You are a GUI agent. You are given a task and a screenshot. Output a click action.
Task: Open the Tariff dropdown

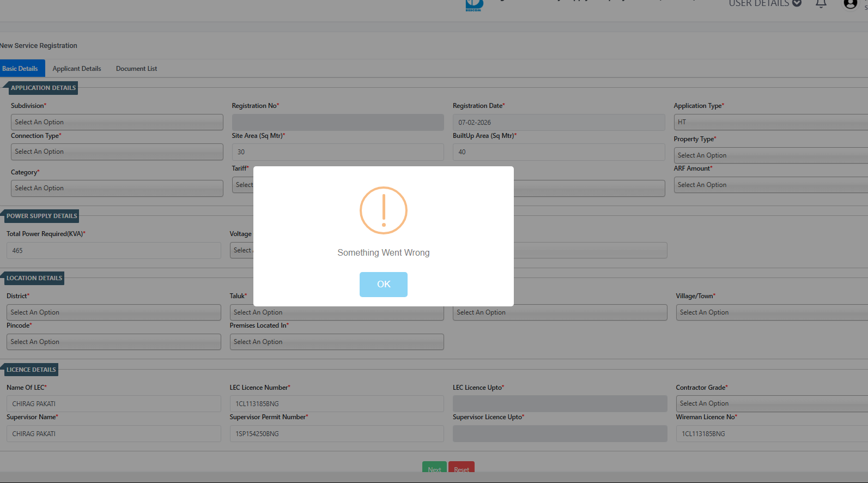[243, 185]
